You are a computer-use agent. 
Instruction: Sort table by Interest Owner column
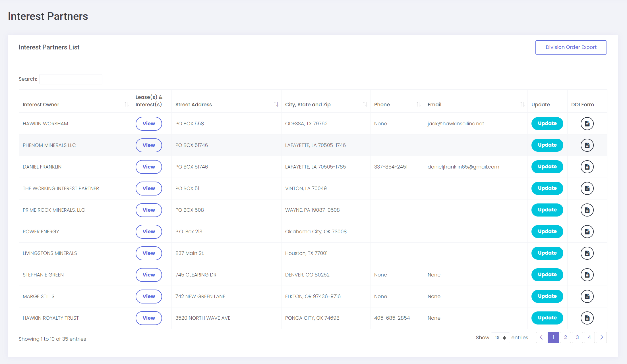click(127, 105)
